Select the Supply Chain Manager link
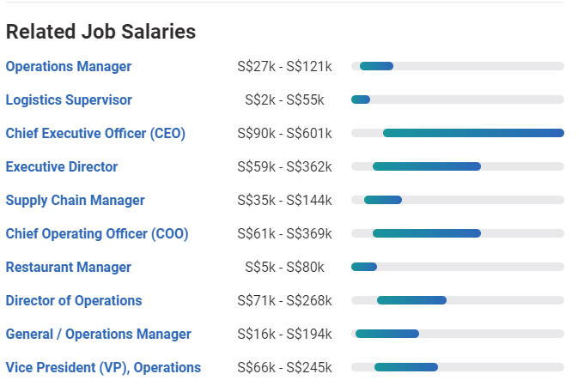 [x=75, y=200]
